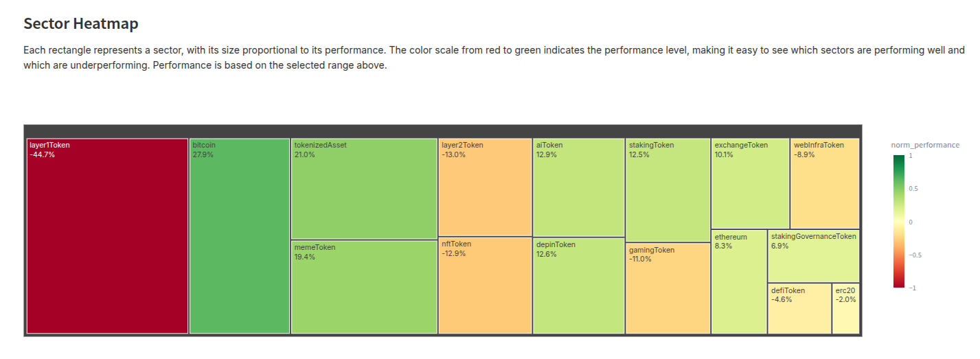Select the layer2Token tile
The image size is (980, 359).
tap(485, 187)
